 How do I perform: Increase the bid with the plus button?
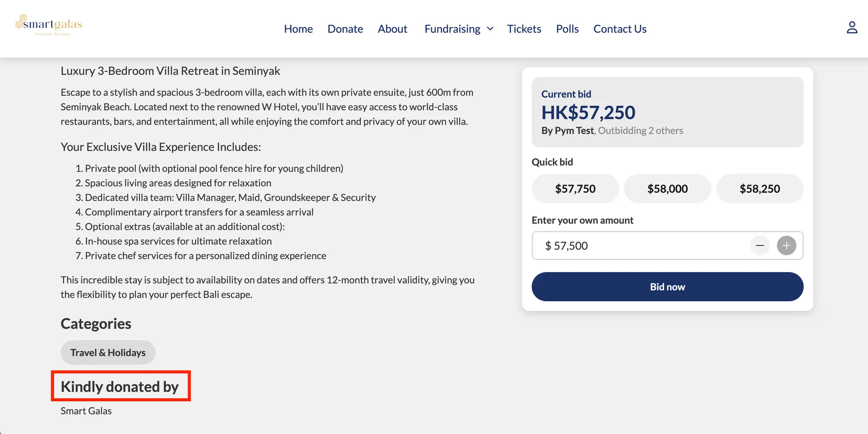(786, 246)
